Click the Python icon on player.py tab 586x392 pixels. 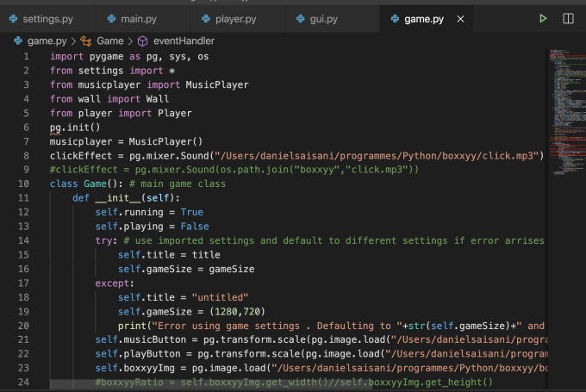tap(206, 19)
